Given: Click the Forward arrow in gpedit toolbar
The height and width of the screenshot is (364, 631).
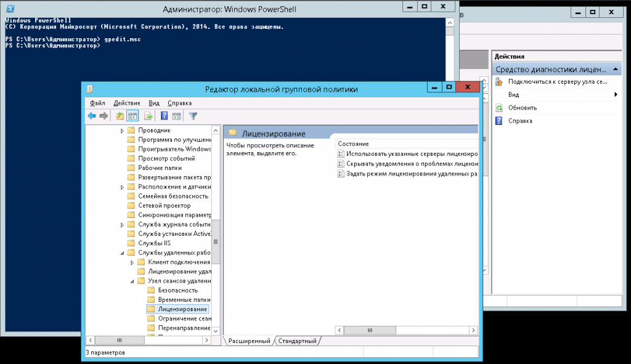Looking at the screenshot, I should (104, 116).
